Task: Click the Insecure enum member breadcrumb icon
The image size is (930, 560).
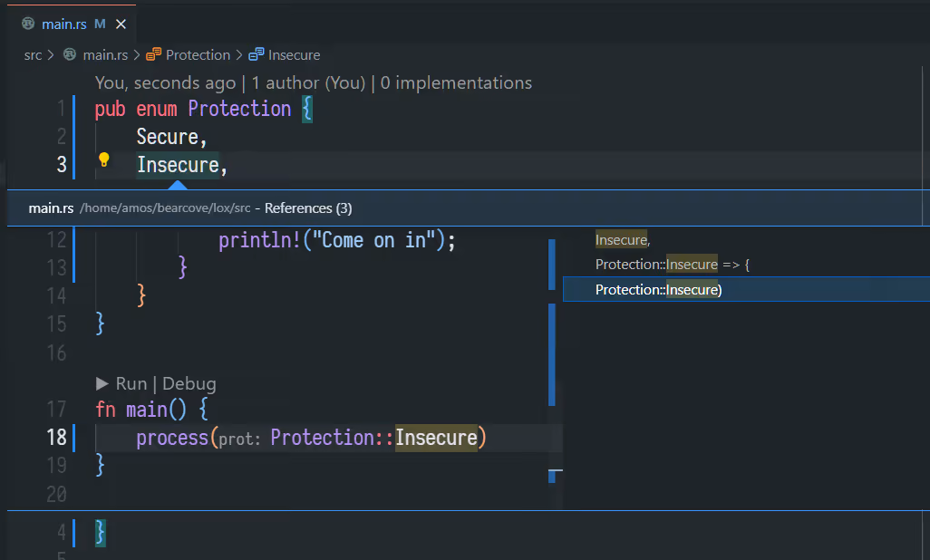Action: click(256, 55)
